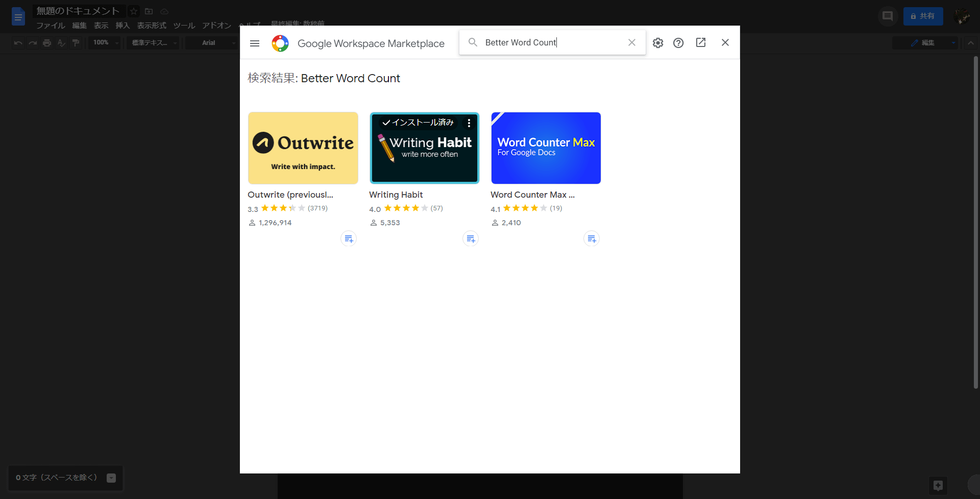Viewport: 980px width, 499px height.
Task: Open the ファイル menu
Action: 51,26
